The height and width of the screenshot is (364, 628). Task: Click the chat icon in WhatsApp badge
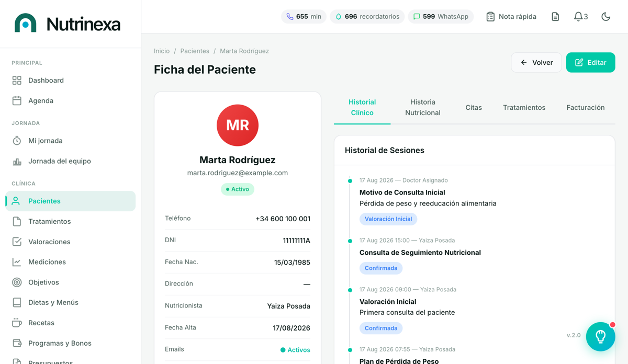coord(417,17)
